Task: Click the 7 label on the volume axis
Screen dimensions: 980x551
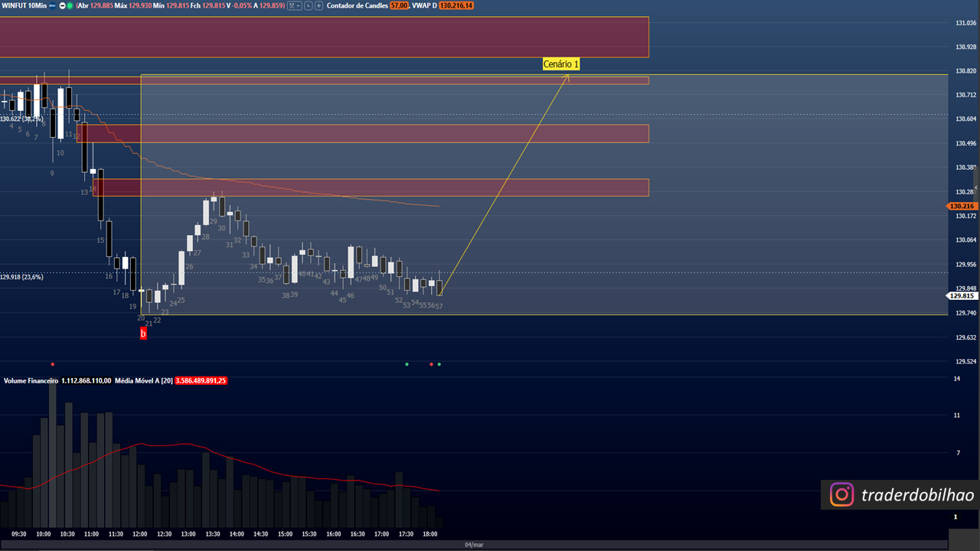Action: tap(957, 453)
